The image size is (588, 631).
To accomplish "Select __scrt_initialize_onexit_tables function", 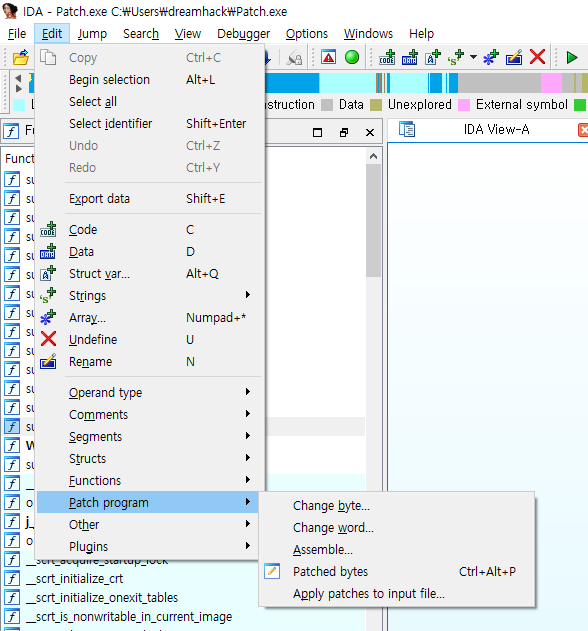I will tap(102, 598).
